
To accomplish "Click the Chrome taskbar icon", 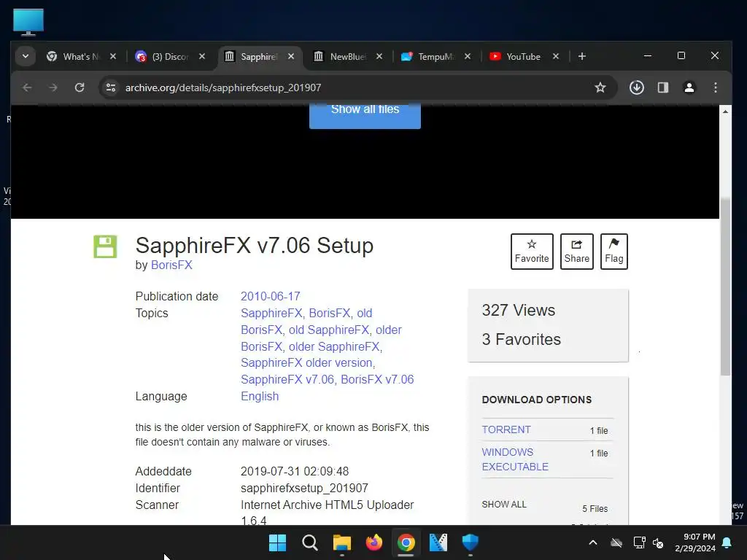I will [x=406, y=542].
